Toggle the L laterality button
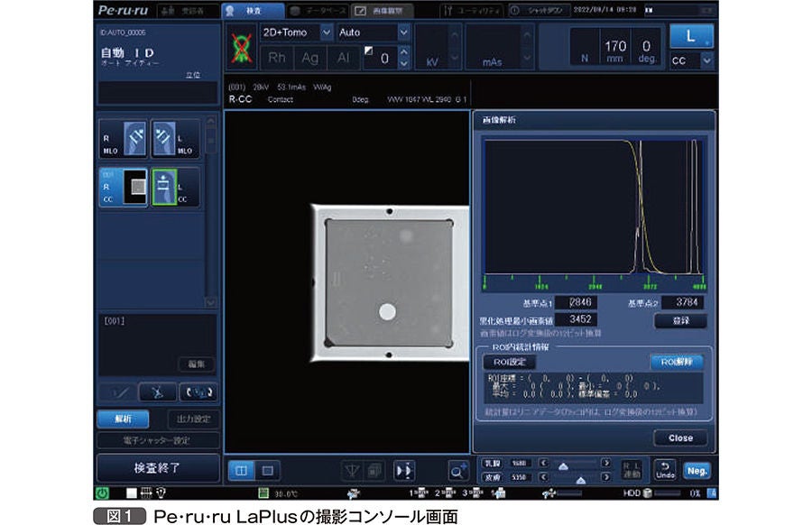This screenshot has height=525, width=812. click(x=691, y=36)
